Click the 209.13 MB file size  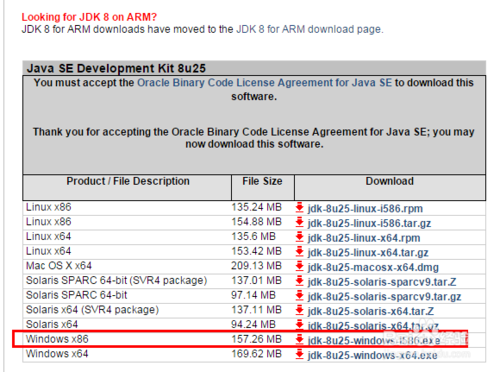[256, 266]
